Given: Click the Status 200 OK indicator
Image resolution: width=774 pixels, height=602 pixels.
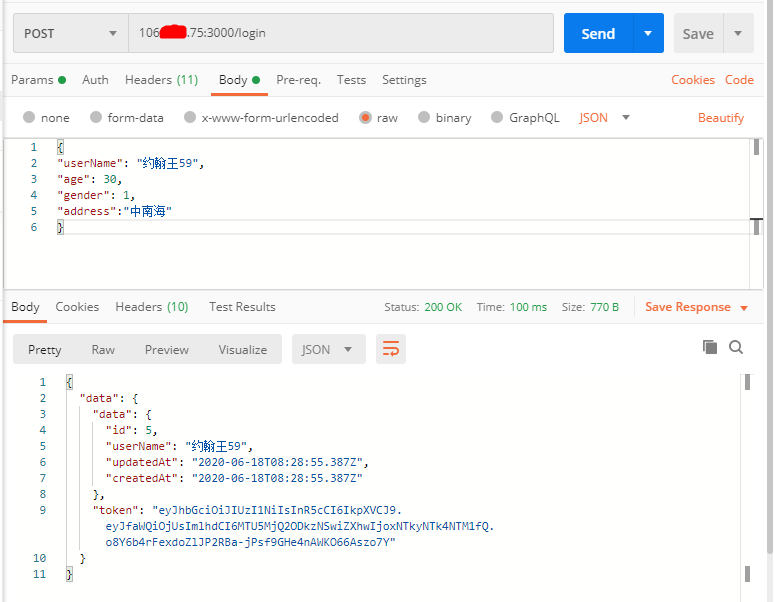Looking at the screenshot, I should click(x=423, y=307).
